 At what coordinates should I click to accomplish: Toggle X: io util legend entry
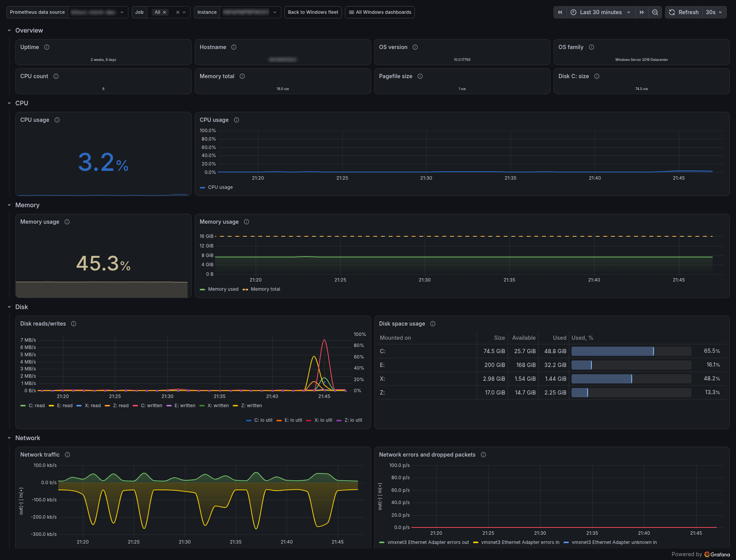(319, 420)
